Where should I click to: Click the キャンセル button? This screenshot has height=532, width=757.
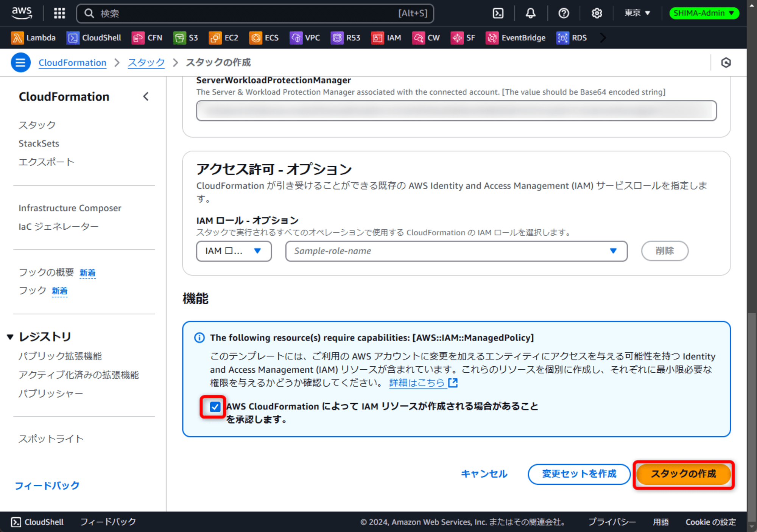click(484, 474)
